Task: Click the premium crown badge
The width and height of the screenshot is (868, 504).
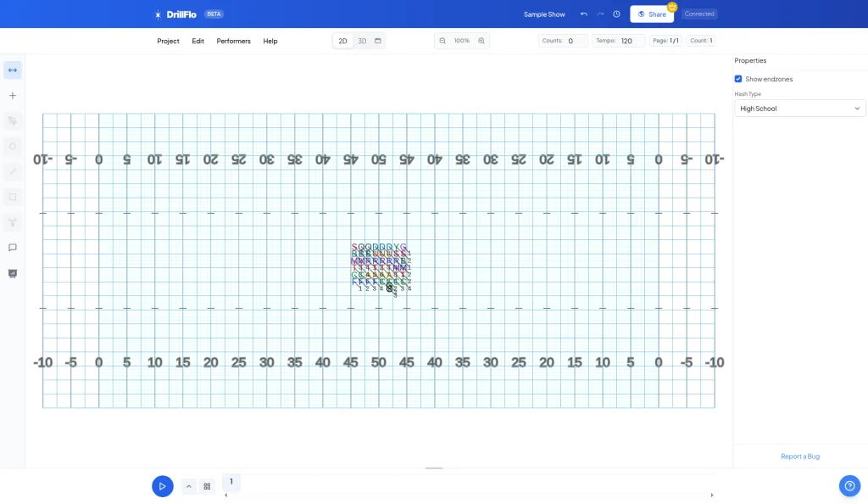Action: (x=672, y=7)
